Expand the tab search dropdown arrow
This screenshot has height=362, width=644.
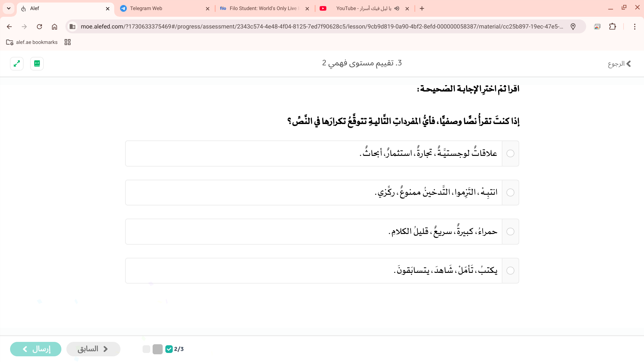9,8
